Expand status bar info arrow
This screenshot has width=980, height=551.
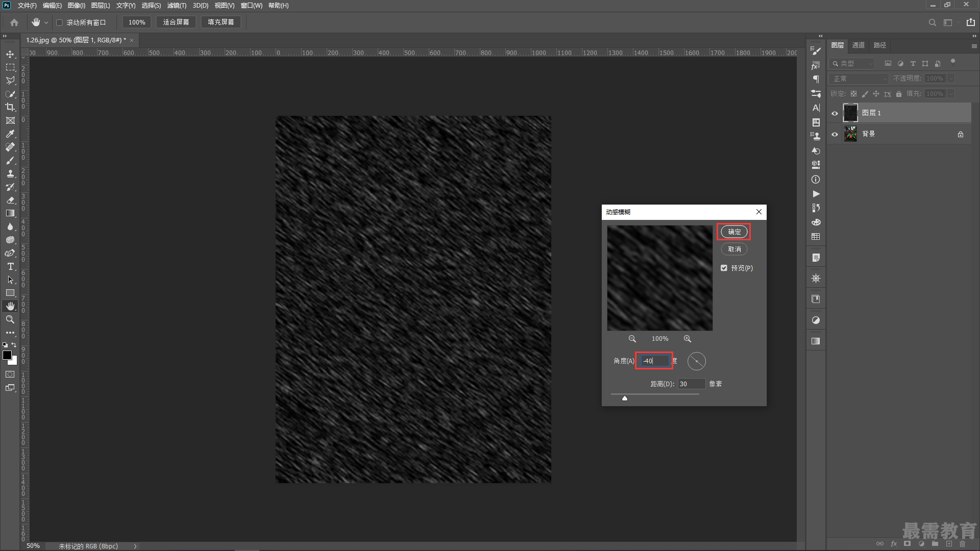[x=135, y=546]
